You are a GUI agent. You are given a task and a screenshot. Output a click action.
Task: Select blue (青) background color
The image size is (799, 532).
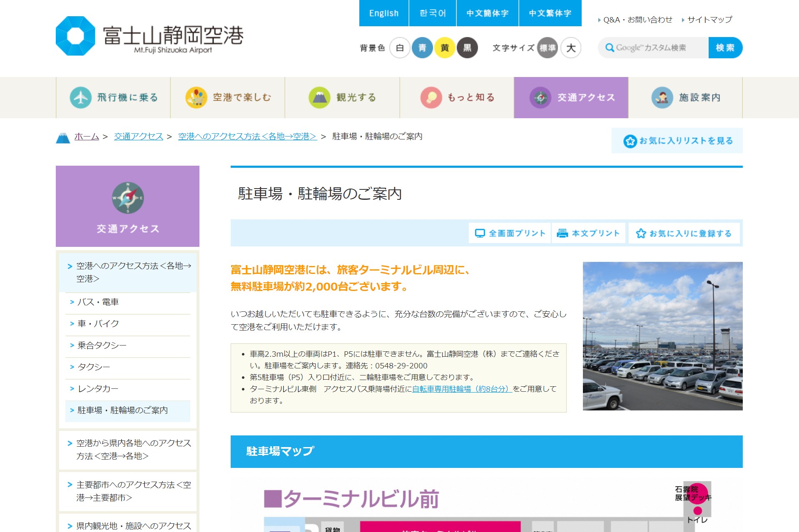422,48
